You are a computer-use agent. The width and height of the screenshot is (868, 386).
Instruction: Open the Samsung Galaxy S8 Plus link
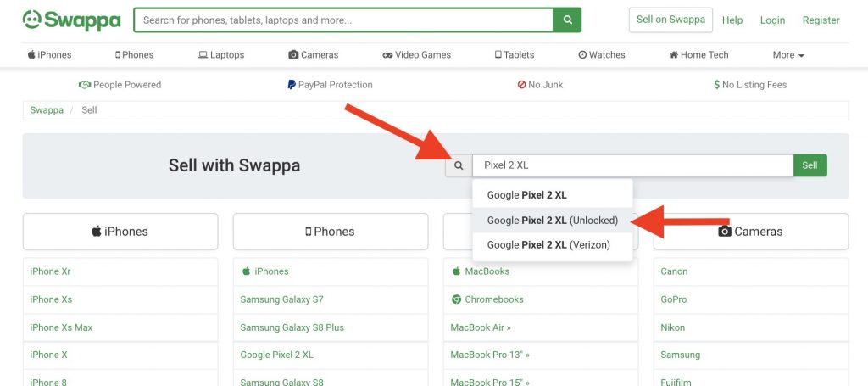(x=292, y=327)
